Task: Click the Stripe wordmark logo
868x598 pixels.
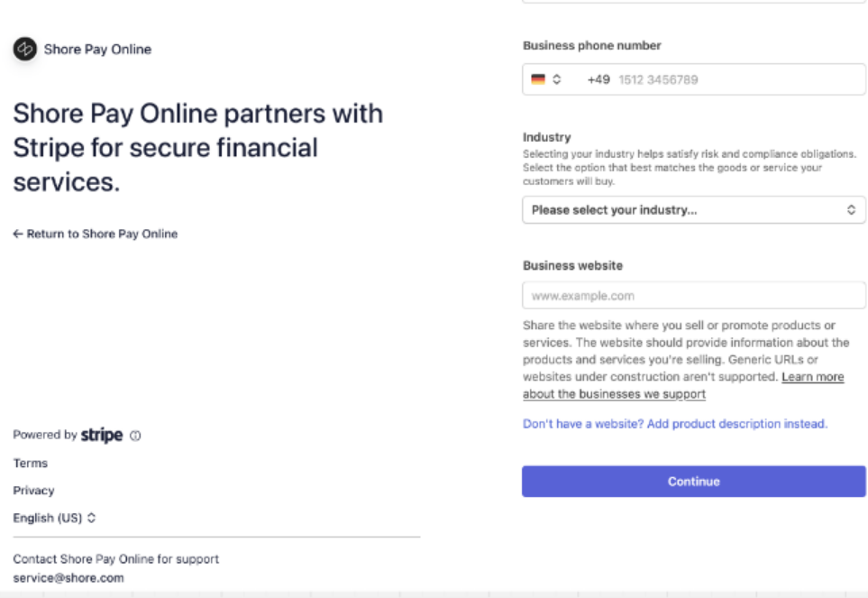Action: pyautogui.click(x=102, y=435)
